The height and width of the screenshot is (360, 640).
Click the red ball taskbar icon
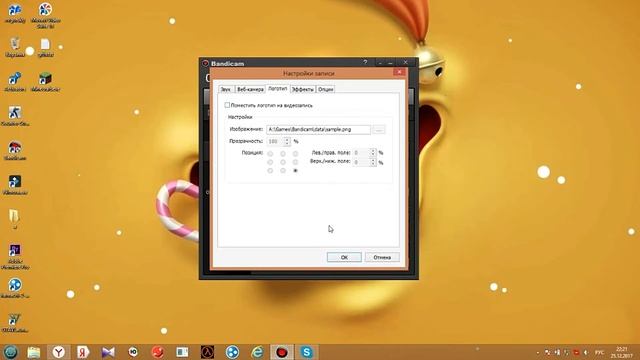pos(158,352)
